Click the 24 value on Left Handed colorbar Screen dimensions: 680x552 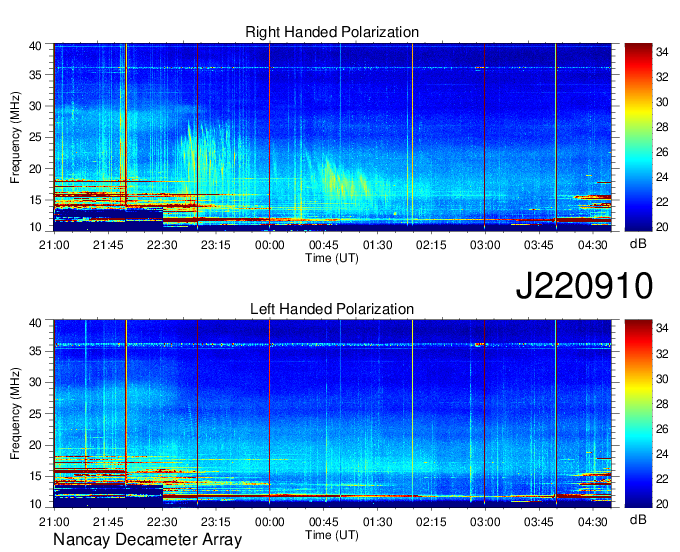tap(662, 454)
